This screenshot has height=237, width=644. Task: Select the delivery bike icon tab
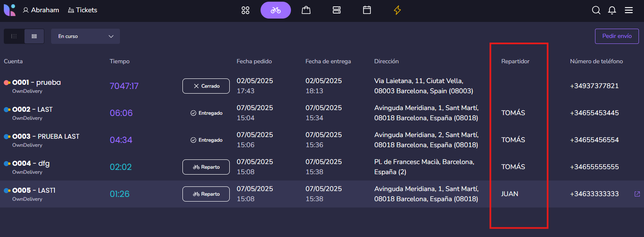[x=276, y=10]
